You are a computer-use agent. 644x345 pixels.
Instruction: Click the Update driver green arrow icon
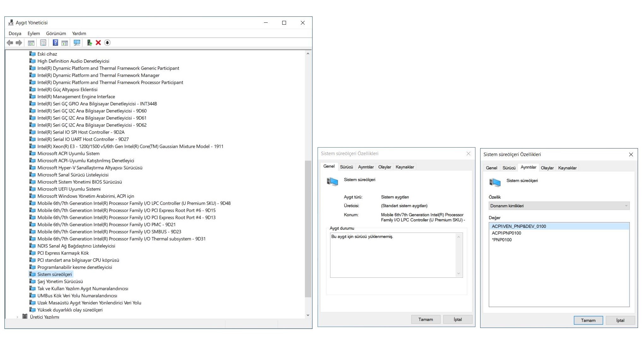click(x=89, y=43)
